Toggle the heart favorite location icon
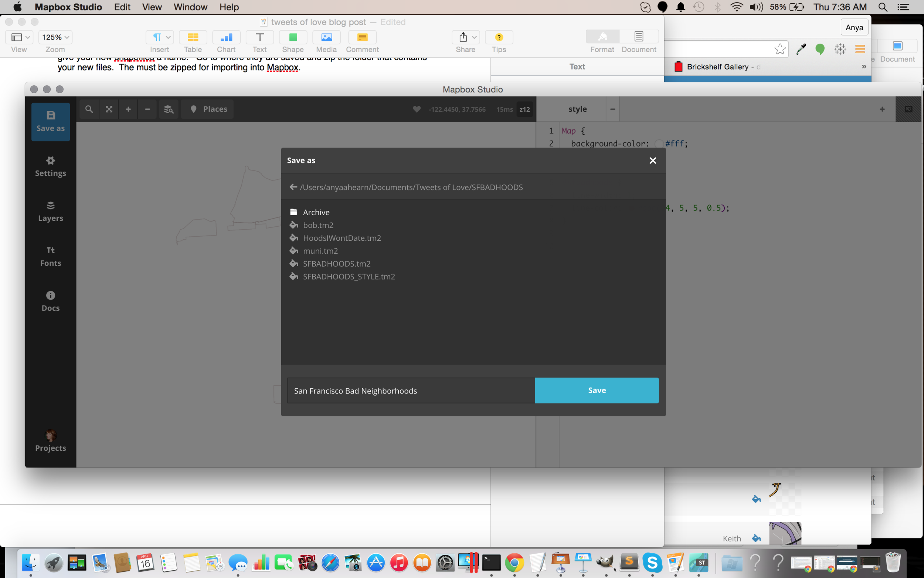Viewport: 924px width, 578px height. (x=417, y=109)
